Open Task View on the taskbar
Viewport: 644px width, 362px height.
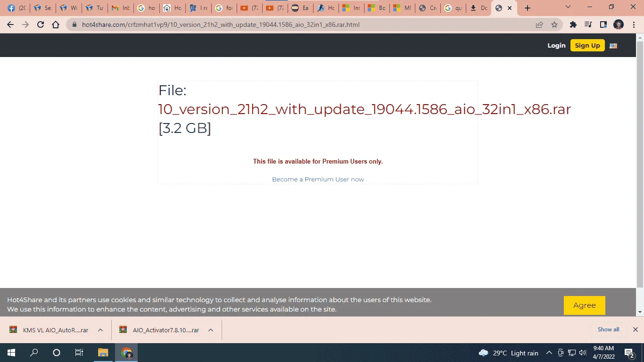coord(79,353)
